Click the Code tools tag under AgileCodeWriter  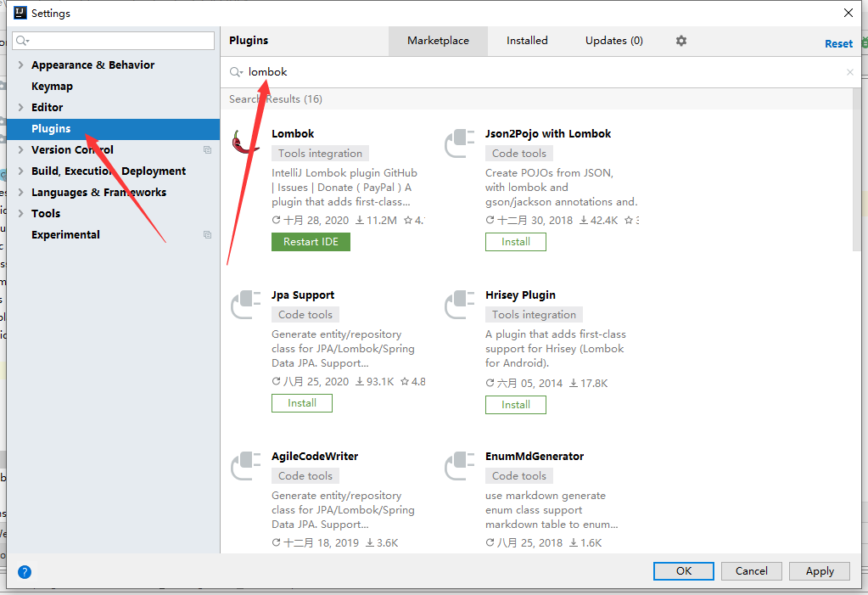[x=305, y=476]
